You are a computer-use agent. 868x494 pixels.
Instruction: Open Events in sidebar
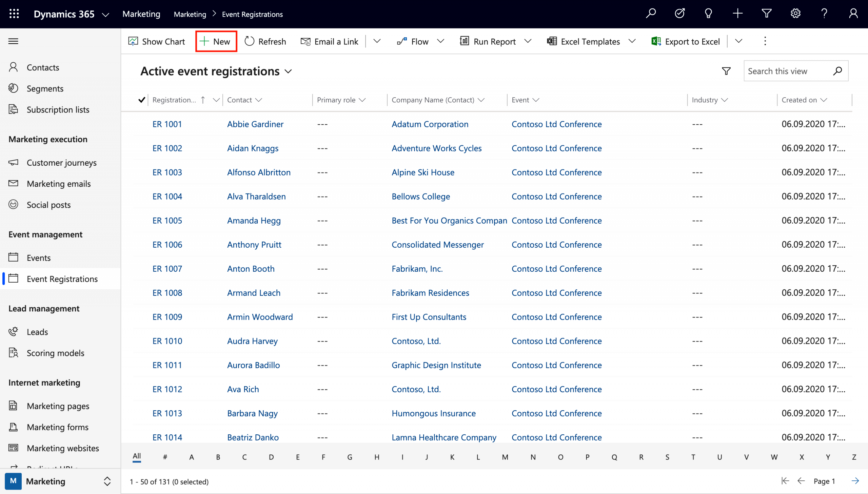tap(60, 258)
